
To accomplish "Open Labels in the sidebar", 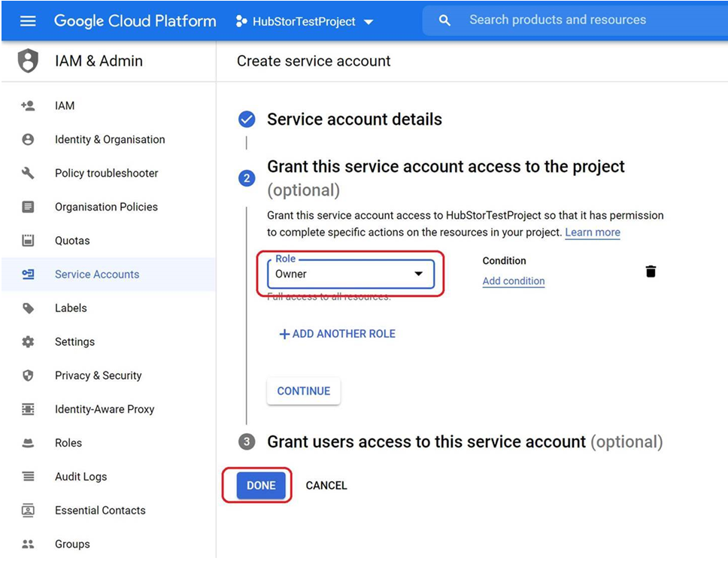I will [x=108, y=308].
